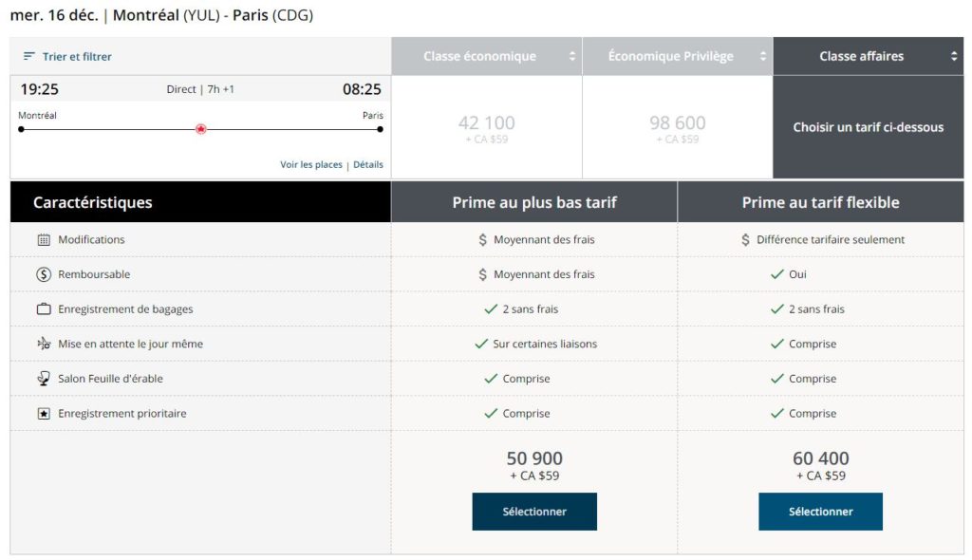The image size is (972, 560).
Task: Open the Classe affaires sort dropdown
Action: coord(954,56)
